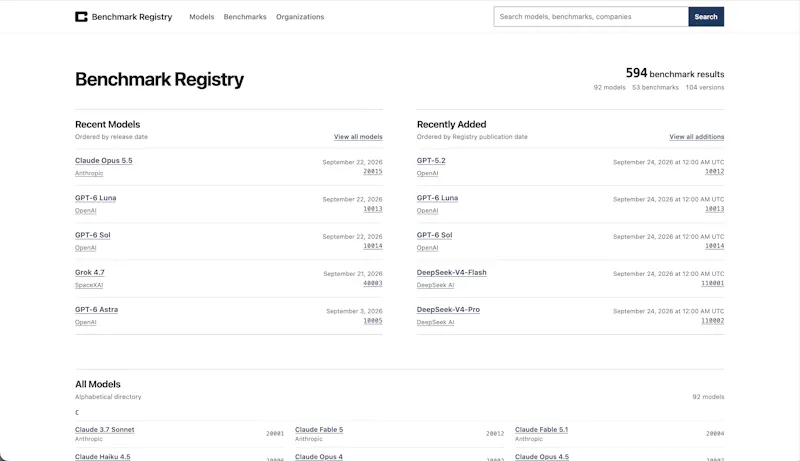Viewport: 800px width, 461px height.
Task: Open Claude Opus 4.5 in All Models
Action: click(542, 457)
